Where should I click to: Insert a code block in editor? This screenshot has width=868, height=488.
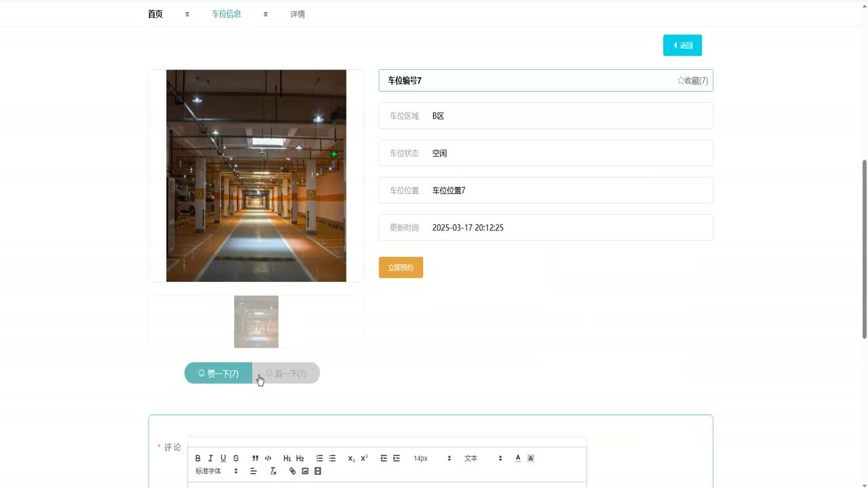268,458
